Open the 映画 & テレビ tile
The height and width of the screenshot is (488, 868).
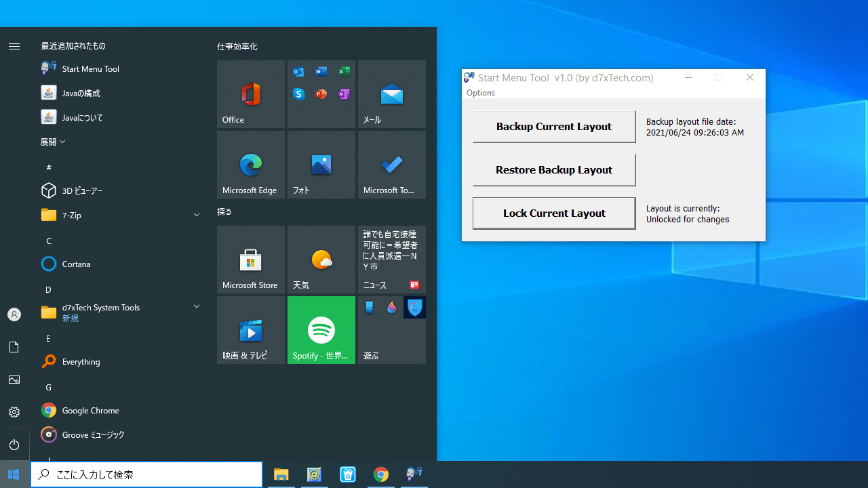point(251,330)
